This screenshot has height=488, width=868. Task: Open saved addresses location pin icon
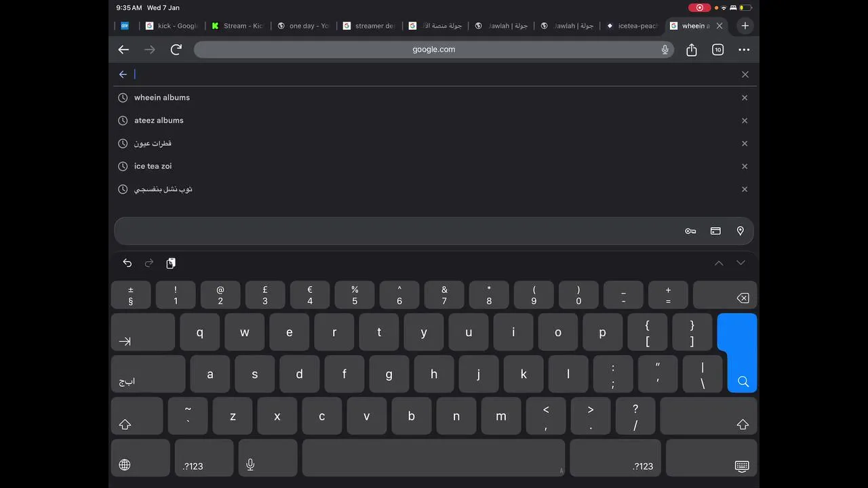click(x=741, y=231)
